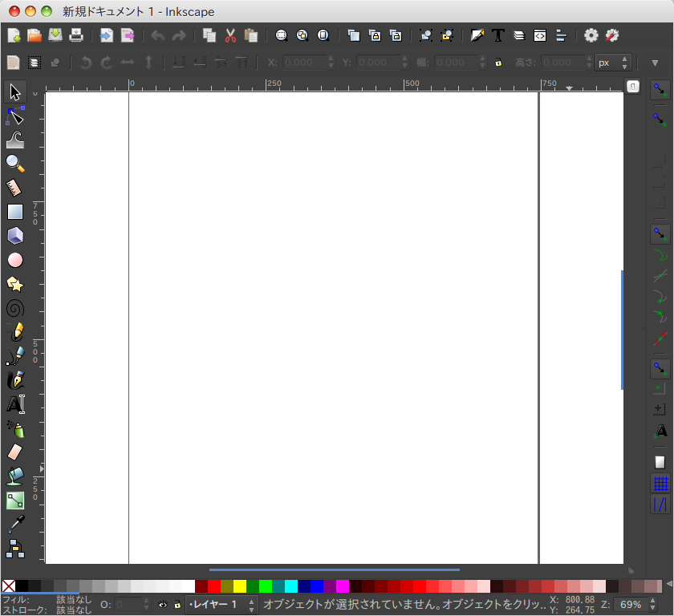Click the Import icon
The width and height of the screenshot is (674, 616).
[x=106, y=35]
